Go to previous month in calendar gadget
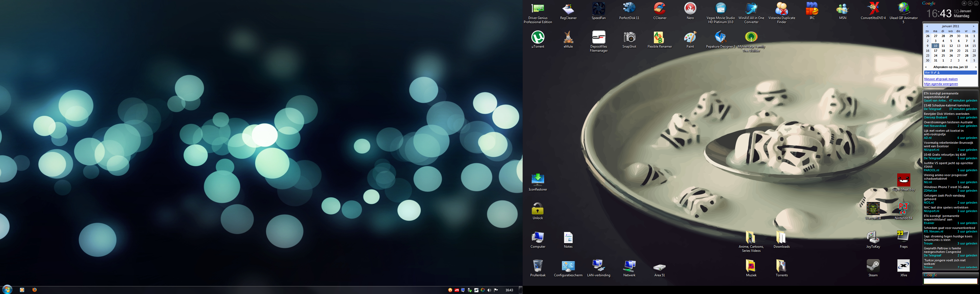 [x=927, y=26]
